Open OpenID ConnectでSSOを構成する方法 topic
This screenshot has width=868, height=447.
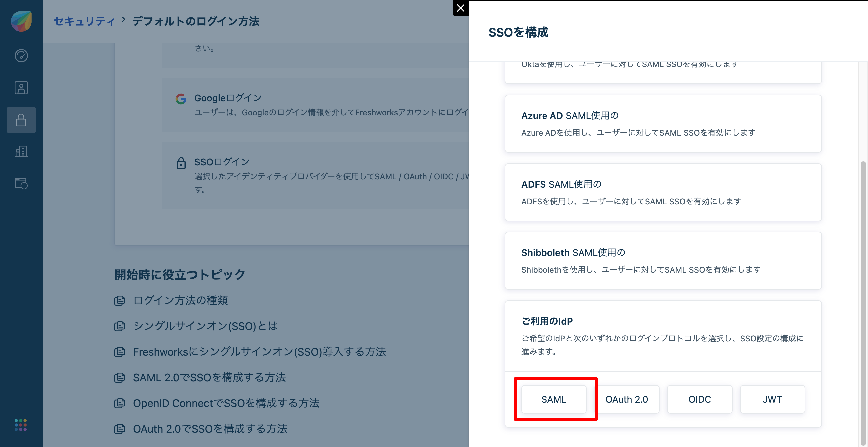226,403
